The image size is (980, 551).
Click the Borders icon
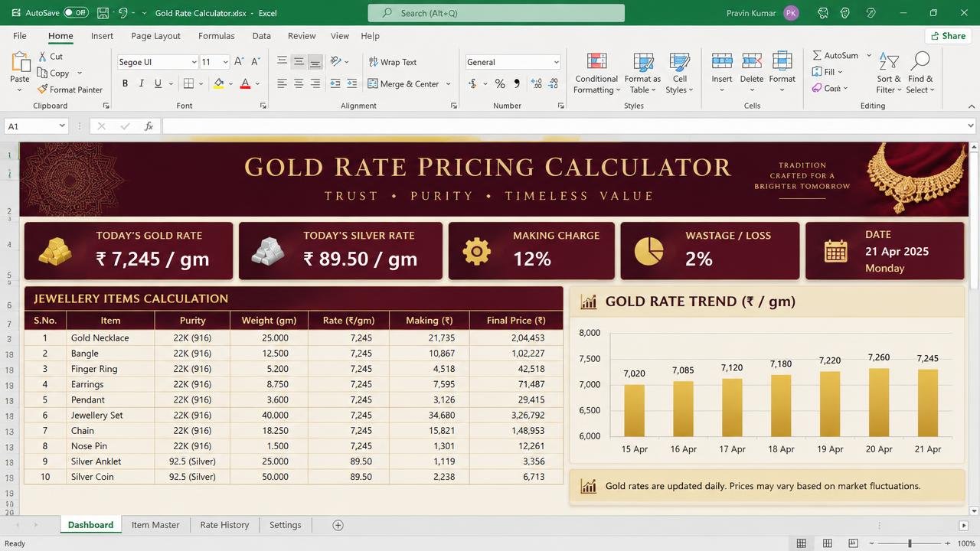tap(188, 83)
